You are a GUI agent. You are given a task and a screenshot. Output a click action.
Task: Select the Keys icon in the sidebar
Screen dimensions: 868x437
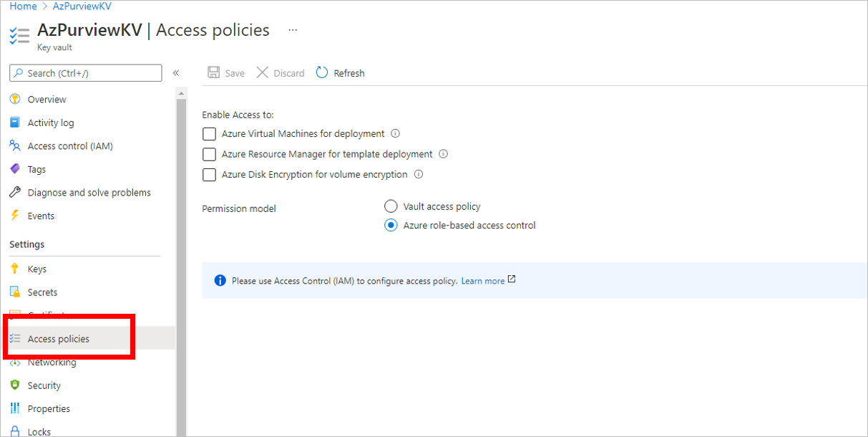(x=16, y=269)
